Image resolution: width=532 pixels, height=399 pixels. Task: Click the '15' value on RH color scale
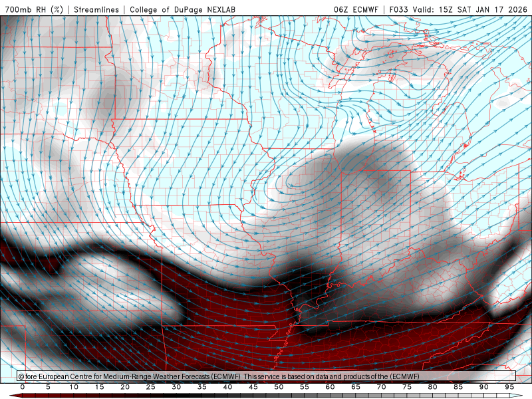pyautogui.click(x=99, y=387)
